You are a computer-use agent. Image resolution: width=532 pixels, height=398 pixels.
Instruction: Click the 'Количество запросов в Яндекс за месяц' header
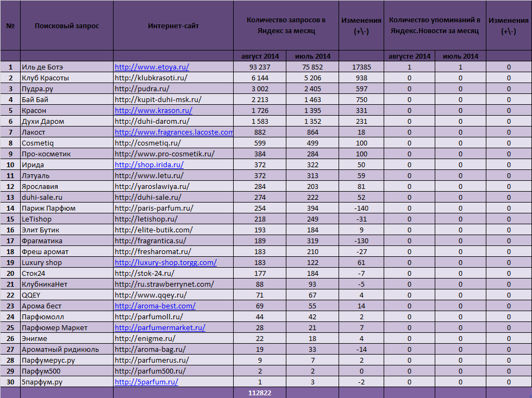(286, 26)
